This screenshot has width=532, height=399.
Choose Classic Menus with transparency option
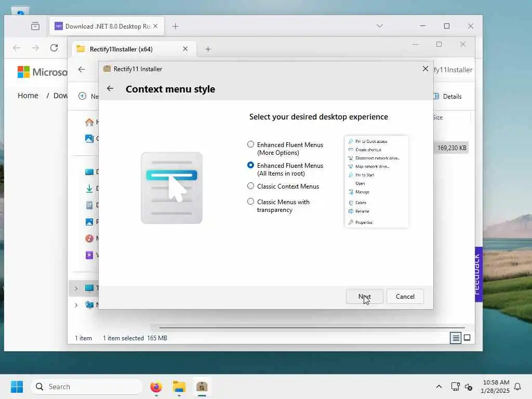pyautogui.click(x=250, y=202)
